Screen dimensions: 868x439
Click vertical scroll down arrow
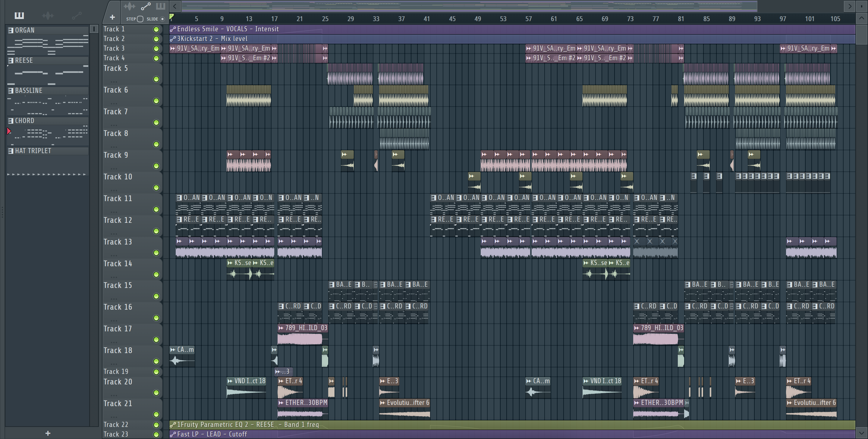[862, 433]
